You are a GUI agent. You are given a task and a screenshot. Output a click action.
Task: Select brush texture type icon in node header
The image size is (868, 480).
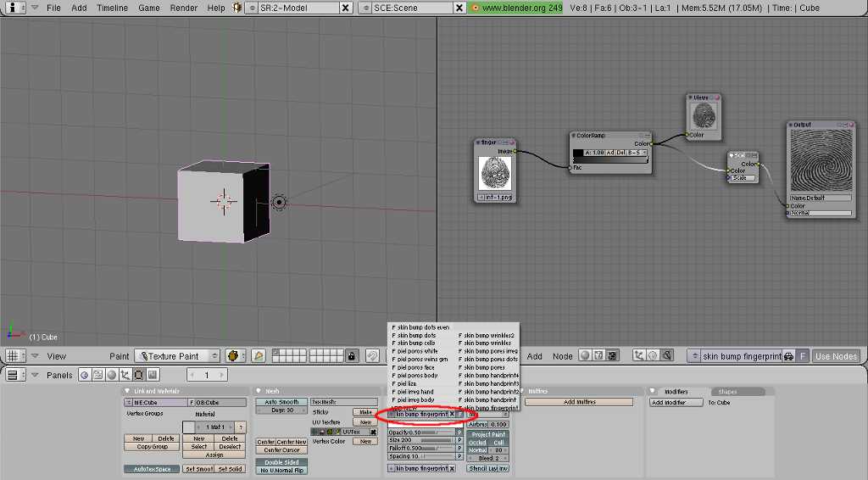[667, 356]
